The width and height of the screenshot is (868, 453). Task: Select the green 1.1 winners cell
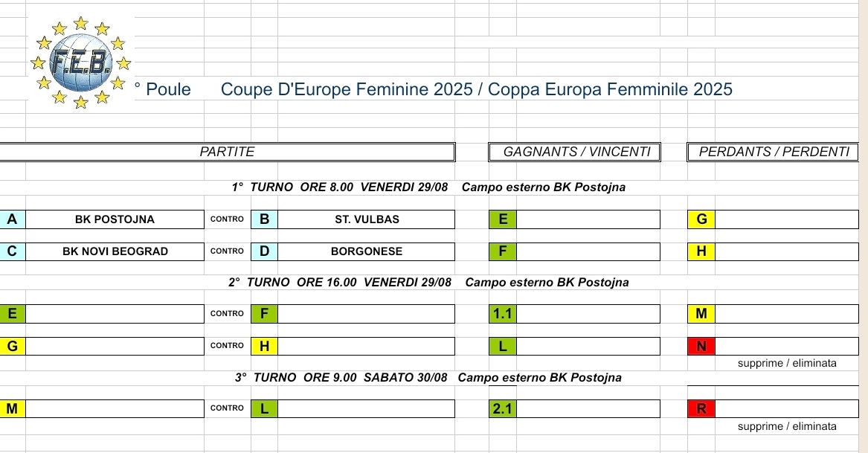[x=503, y=314]
